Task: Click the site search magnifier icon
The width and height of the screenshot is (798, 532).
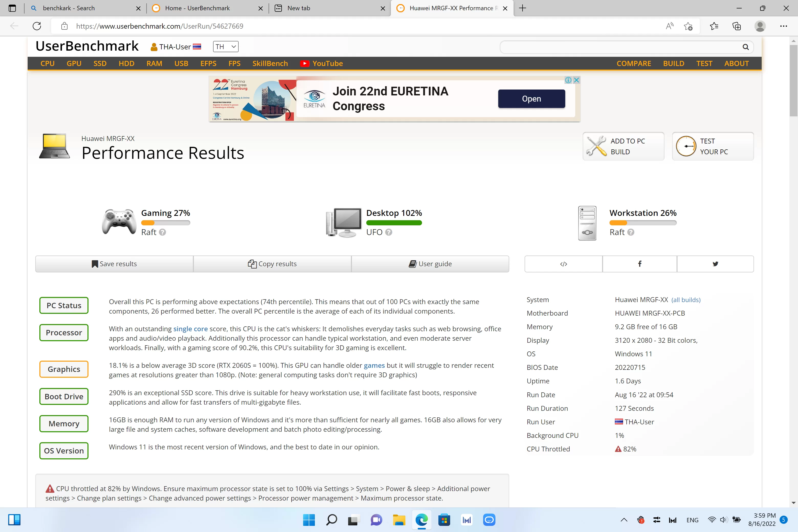Action: (745, 47)
